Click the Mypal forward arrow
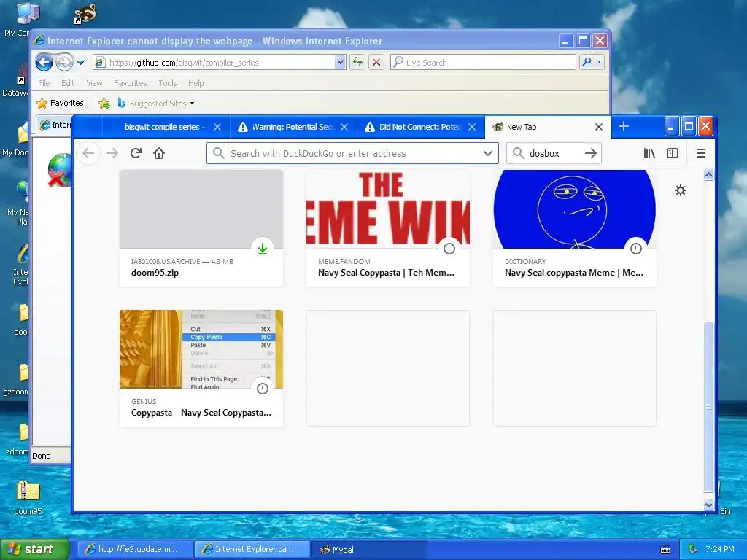Screen dimensions: 747x560 pos(112,153)
